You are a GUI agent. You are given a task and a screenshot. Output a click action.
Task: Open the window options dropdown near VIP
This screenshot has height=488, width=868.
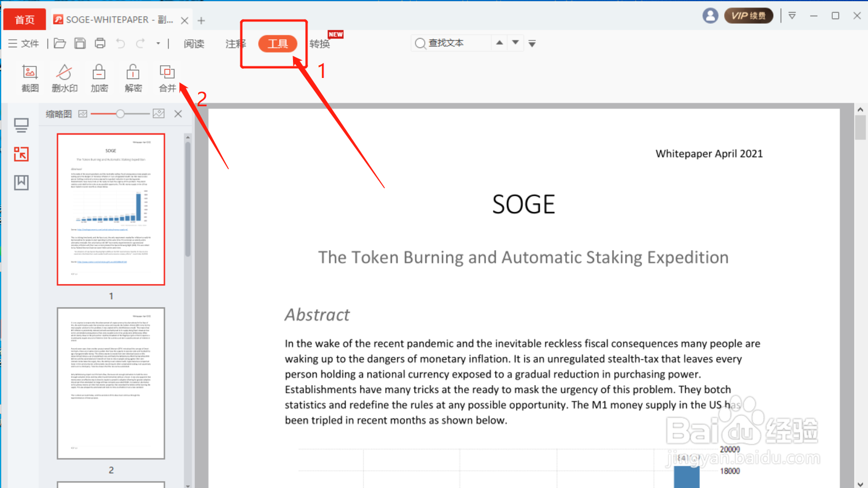[x=792, y=16]
